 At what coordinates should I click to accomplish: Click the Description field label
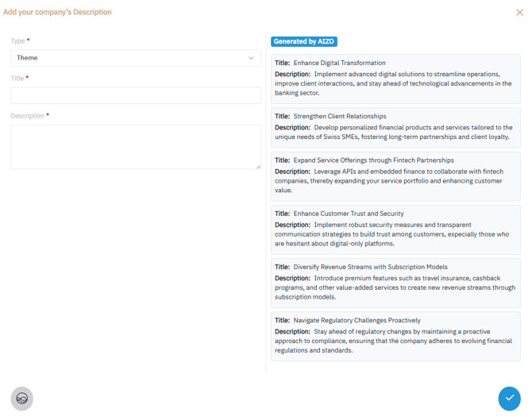27,116
